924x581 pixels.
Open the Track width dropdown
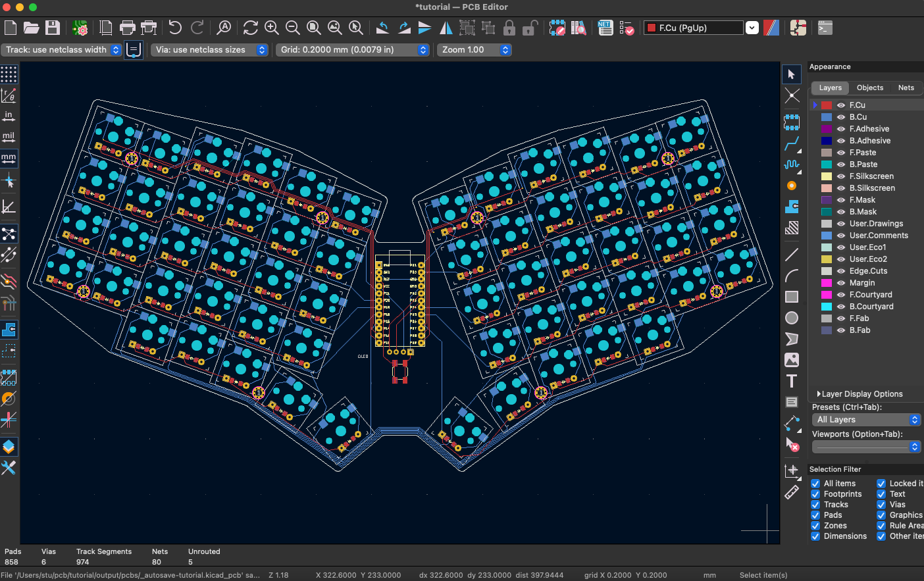(61, 50)
